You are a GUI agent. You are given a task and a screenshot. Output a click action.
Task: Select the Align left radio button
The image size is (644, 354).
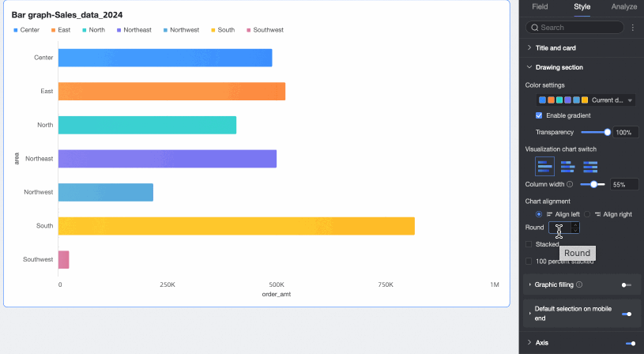(539, 214)
